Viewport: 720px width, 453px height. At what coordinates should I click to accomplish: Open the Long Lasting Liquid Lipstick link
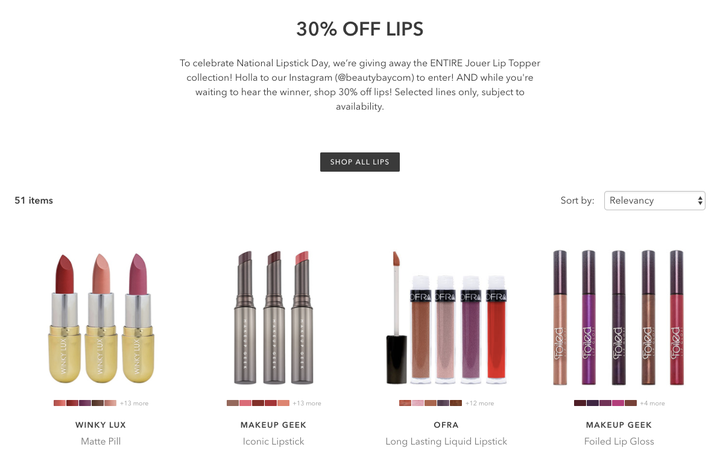pos(446,442)
